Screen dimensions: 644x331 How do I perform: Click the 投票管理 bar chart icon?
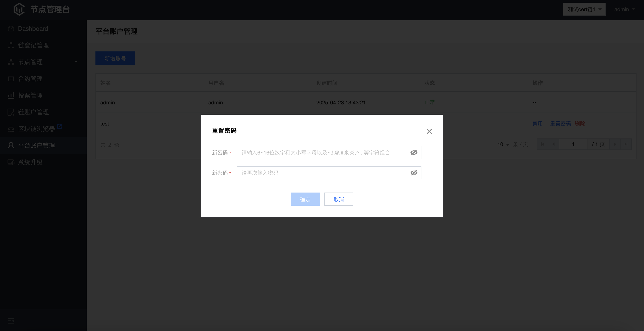[11, 95]
